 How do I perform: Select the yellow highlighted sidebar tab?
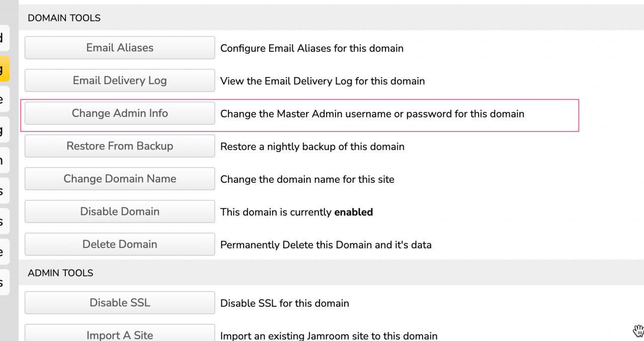coord(4,69)
